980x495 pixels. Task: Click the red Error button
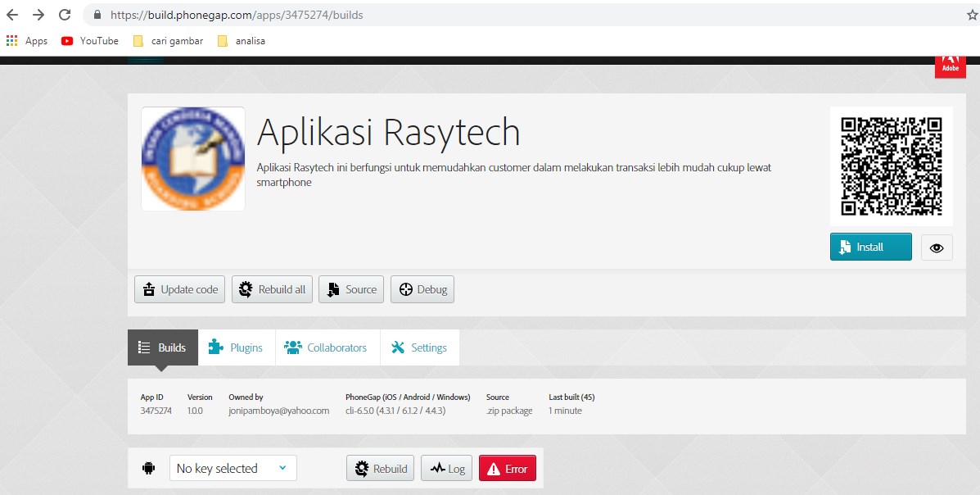508,469
